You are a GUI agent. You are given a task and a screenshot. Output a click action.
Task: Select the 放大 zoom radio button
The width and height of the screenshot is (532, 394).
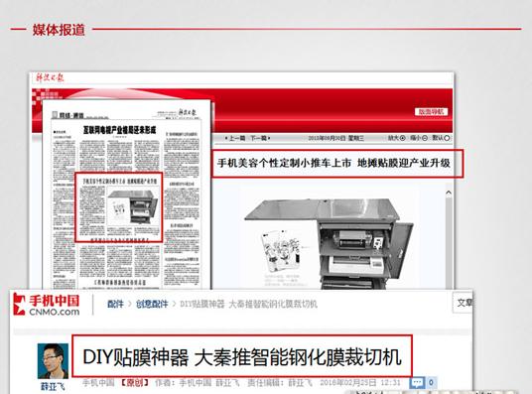click(x=402, y=138)
